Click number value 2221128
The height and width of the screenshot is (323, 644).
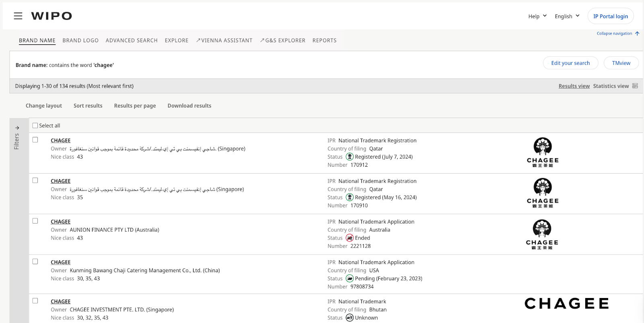[360, 246]
